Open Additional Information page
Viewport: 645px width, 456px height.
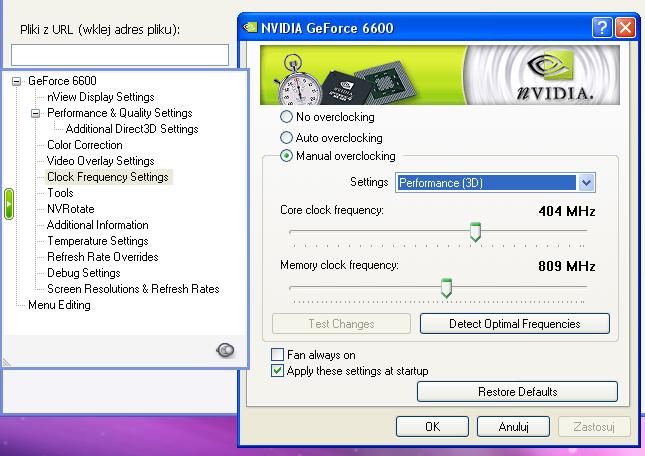(x=97, y=225)
